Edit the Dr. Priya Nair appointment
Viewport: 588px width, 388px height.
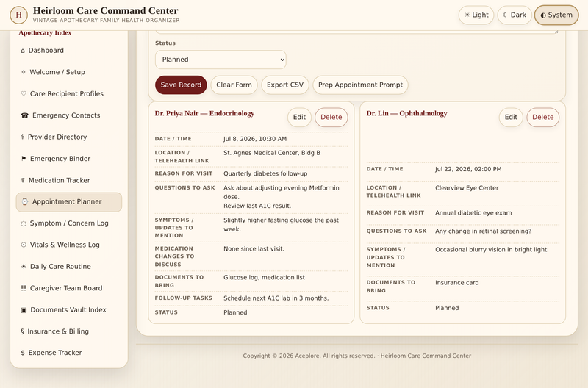point(299,117)
